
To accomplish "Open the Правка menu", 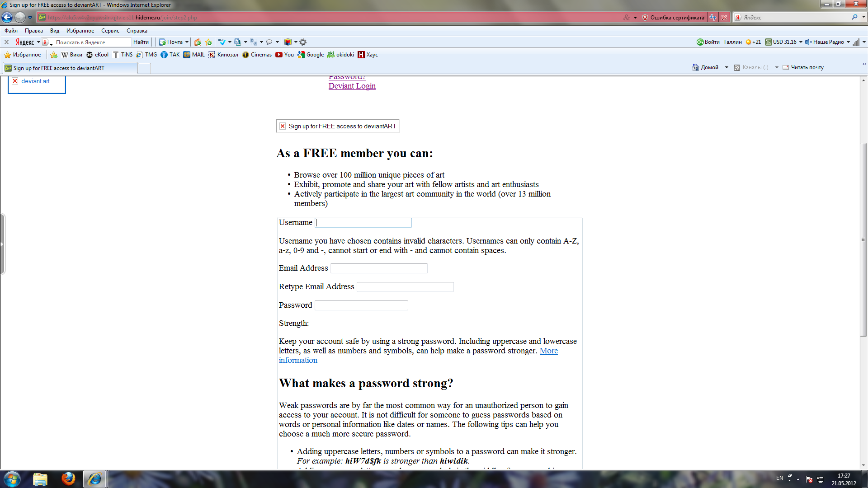I will coord(34,31).
